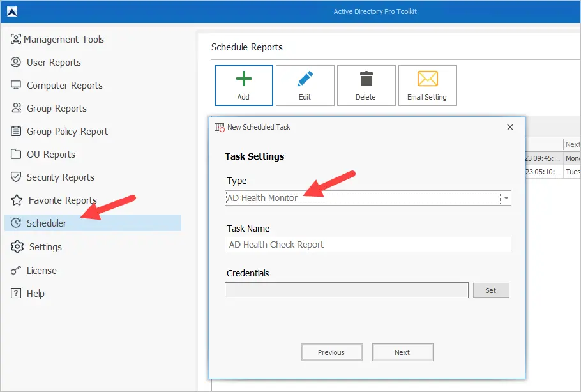
Task: Click the trash can Delete icon
Action: tap(366, 79)
